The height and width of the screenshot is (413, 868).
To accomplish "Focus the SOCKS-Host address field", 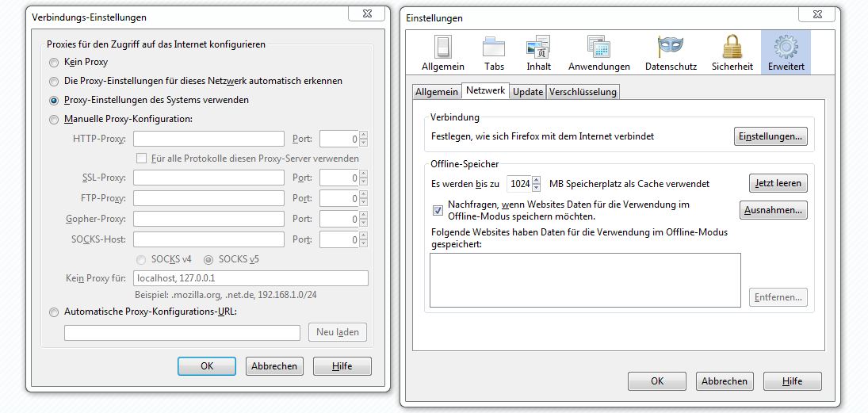I will pyautogui.click(x=208, y=239).
